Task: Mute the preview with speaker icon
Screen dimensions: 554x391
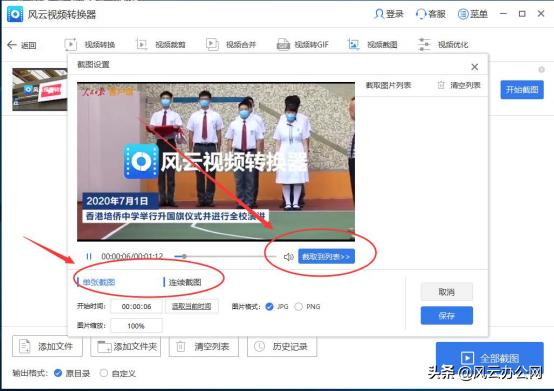Action: [288, 257]
